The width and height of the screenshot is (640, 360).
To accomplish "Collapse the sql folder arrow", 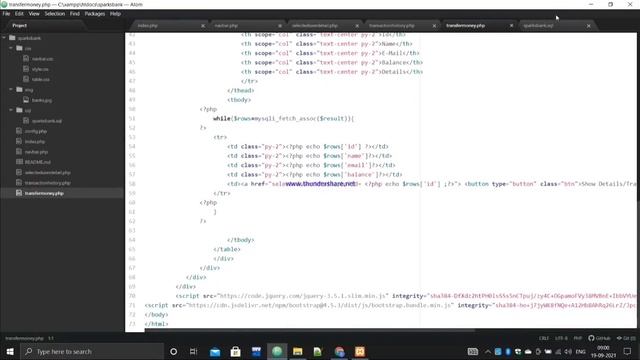I will point(11,110).
